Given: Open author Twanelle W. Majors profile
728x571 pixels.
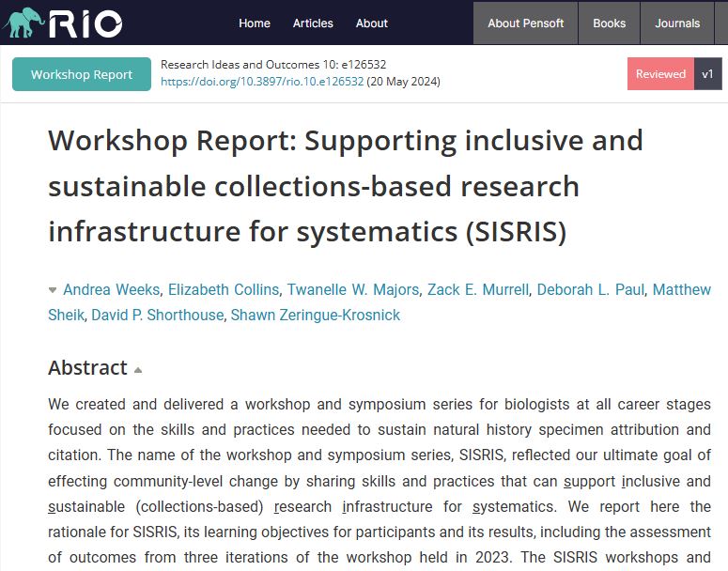Looking at the screenshot, I should [353, 289].
